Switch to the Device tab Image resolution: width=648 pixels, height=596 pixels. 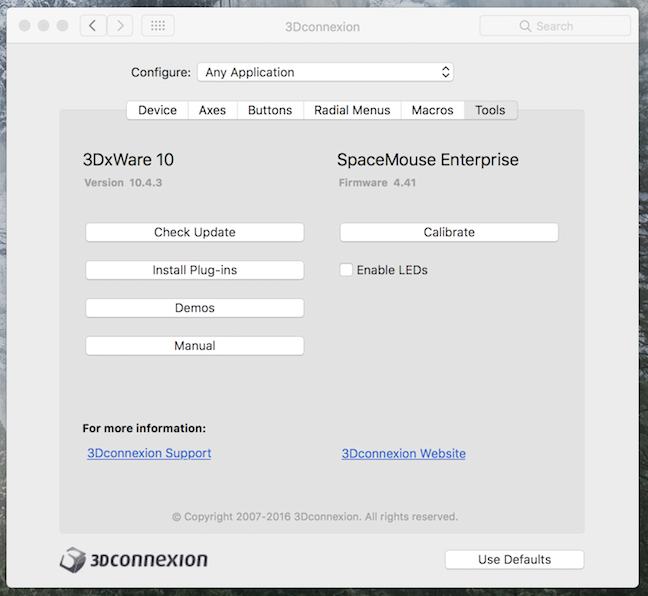[157, 110]
